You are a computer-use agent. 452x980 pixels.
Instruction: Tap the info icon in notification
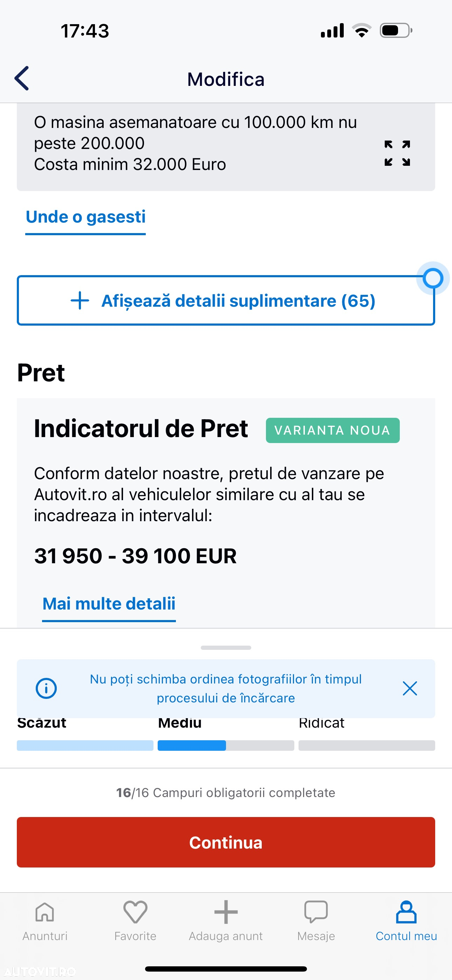46,688
